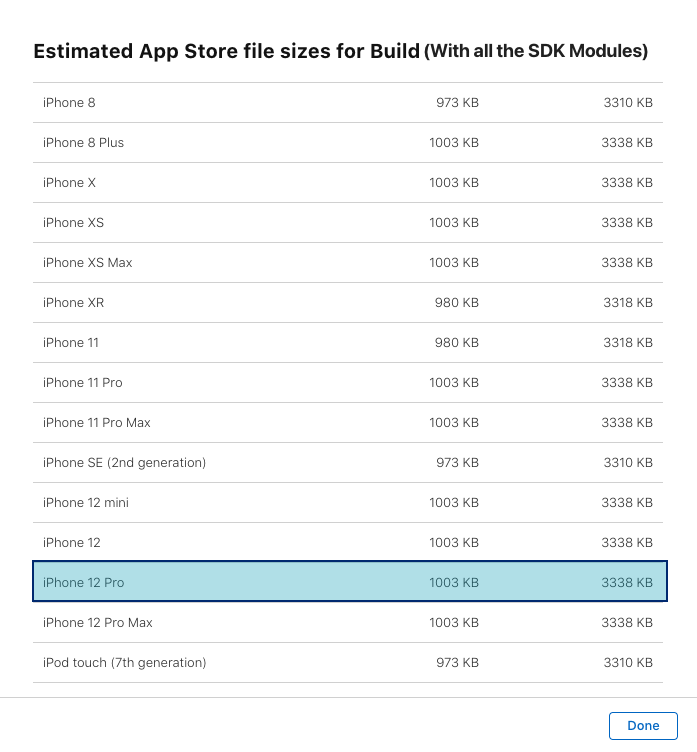The width and height of the screenshot is (697, 752).
Task: Select the iPhone XS Max label
Action: tap(87, 262)
